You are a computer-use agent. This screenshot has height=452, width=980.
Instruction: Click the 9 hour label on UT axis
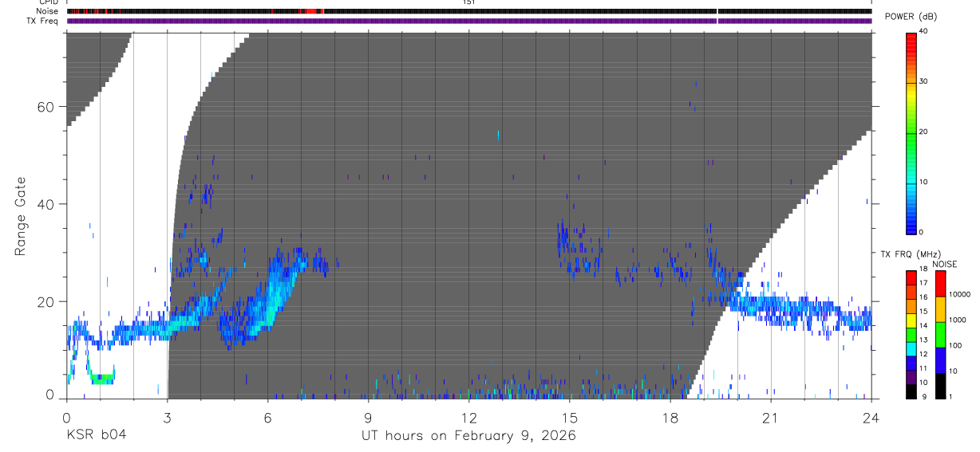click(x=368, y=417)
